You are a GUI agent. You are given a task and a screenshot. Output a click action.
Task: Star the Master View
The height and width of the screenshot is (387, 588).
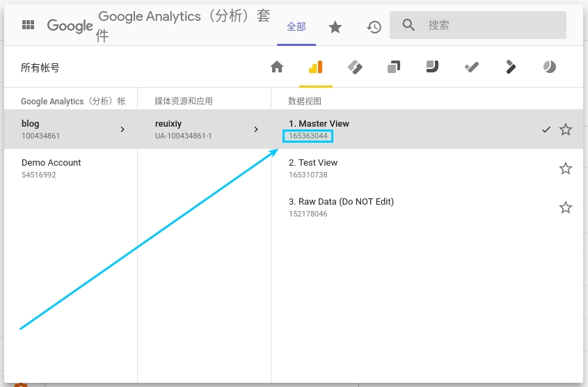pos(566,129)
